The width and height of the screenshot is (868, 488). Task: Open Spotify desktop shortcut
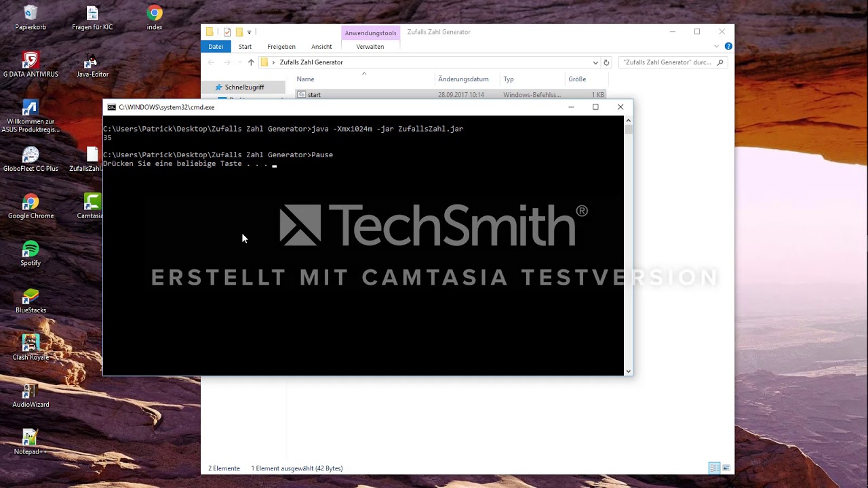click(31, 254)
